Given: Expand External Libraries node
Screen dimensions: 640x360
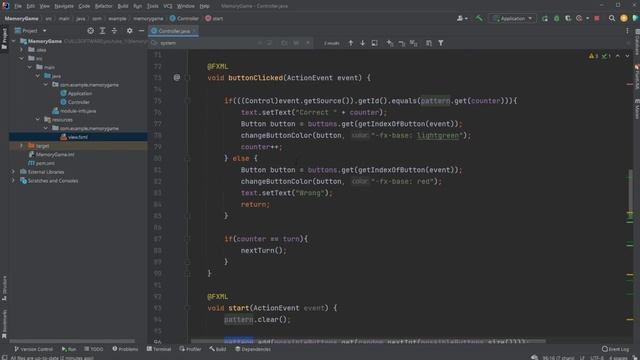Looking at the screenshot, I should [x=13, y=172].
